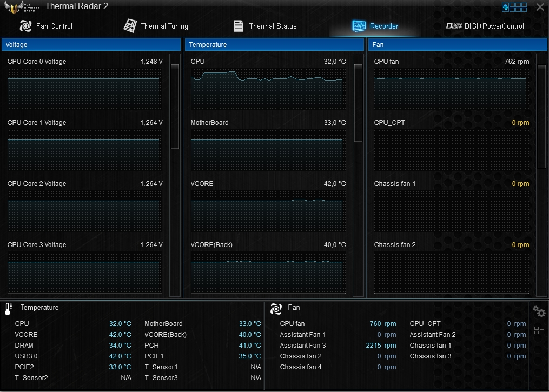This screenshot has width=549, height=392.
Task: Click the fan icon beside bottom Fan heading
Action: click(276, 309)
